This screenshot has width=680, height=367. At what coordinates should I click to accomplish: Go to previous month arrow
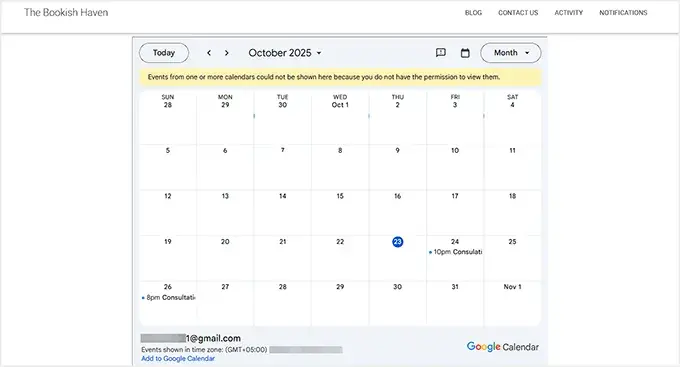[x=209, y=53]
